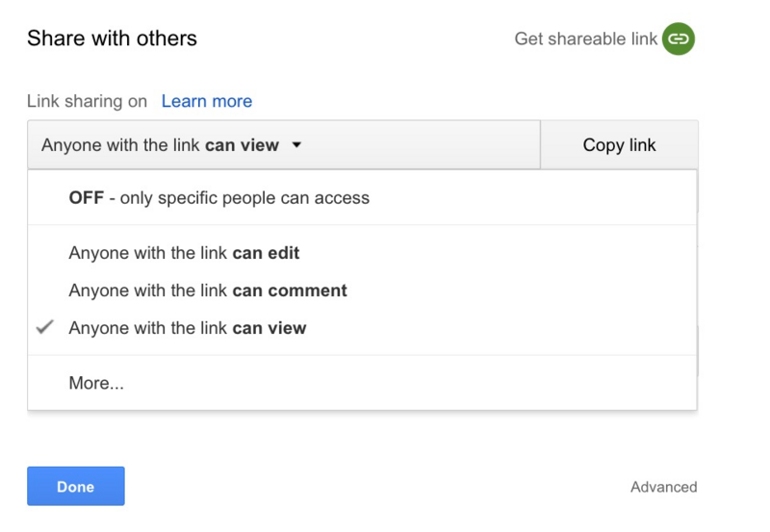Open More... sharing options

96,383
